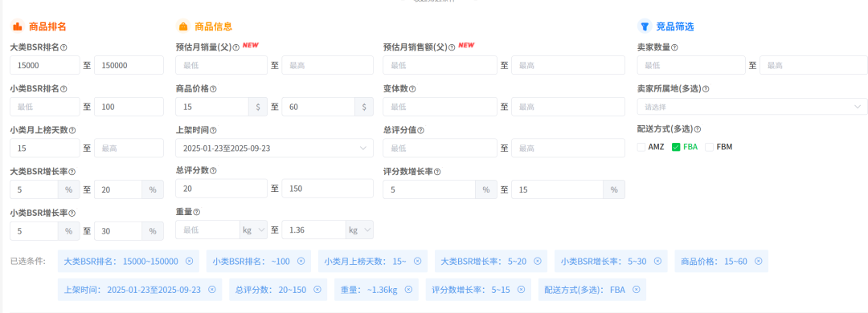Click the 重量 maximum field showing 1.36
The height and width of the screenshot is (313, 868).
coord(314,230)
